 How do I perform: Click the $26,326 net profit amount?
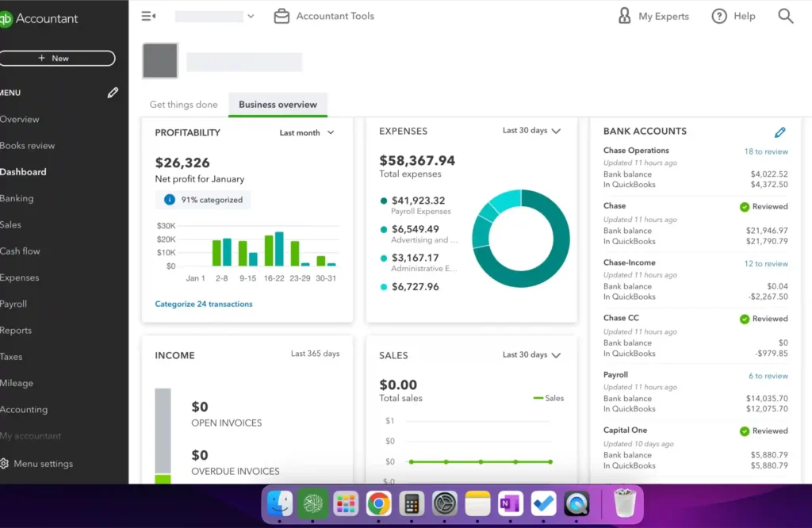click(x=182, y=163)
